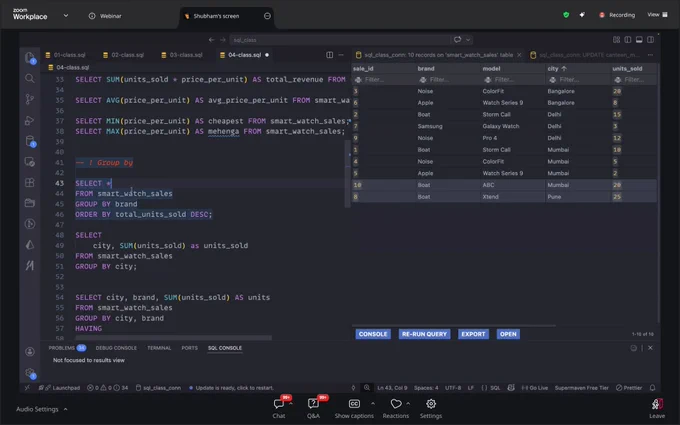Open more actions ellipsis of the SQL editor
The width and height of the screenshot is (680, 425).
point(341,55)
